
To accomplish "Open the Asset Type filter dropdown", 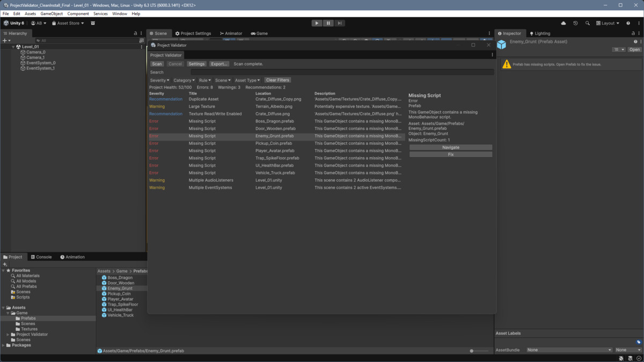I will click(248, 80).
